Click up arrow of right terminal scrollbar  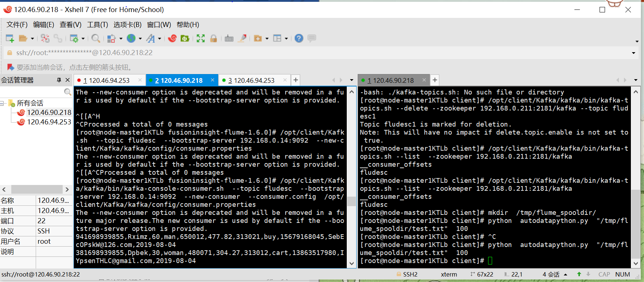(635, 92)
